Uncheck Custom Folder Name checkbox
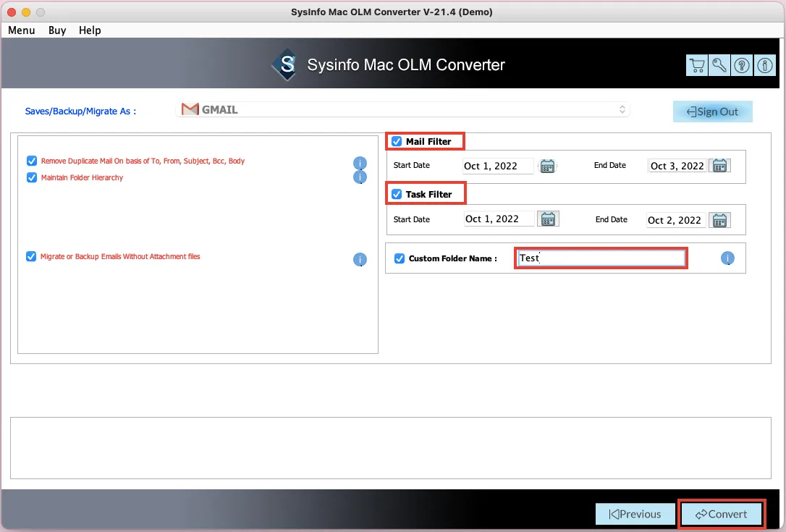This screenshot has width=786, height=532. click(x=400, y=258)
